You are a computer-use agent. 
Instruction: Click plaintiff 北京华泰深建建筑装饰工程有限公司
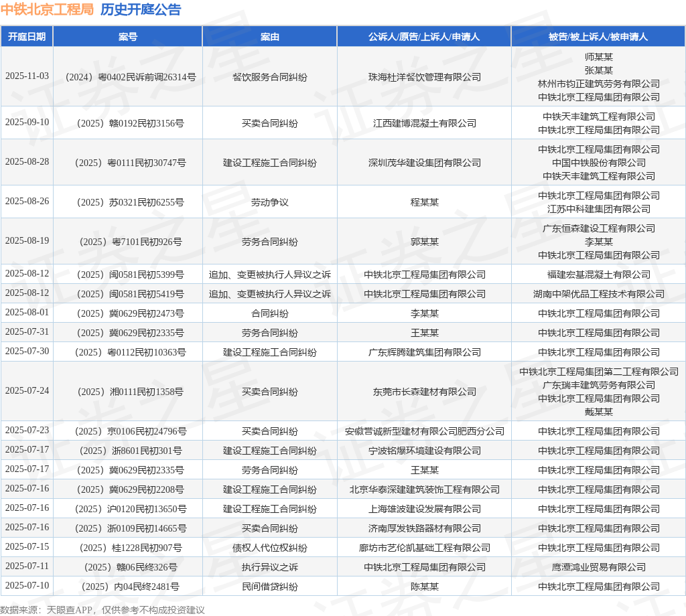click(424, 489)
